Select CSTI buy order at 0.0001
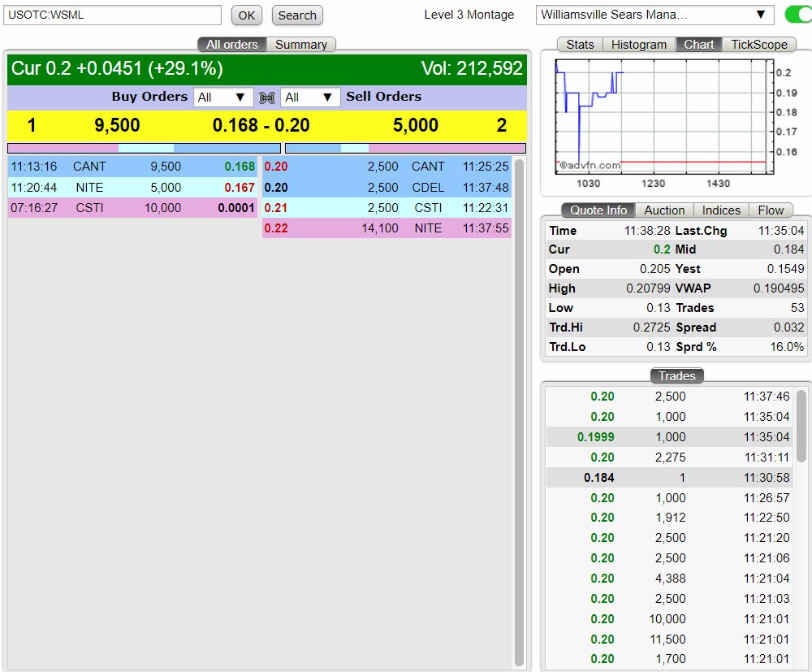 132,208
